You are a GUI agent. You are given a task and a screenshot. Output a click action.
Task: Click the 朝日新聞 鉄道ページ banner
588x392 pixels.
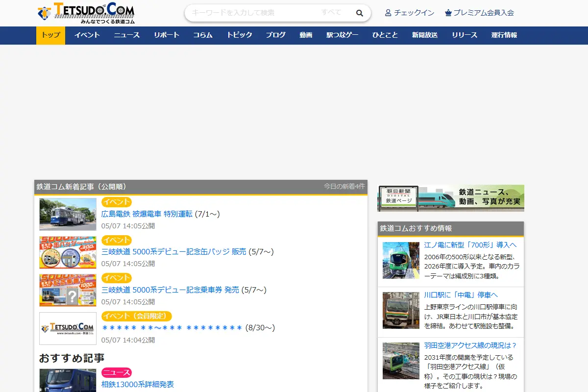pyautogui.click(x=451, y=198)
